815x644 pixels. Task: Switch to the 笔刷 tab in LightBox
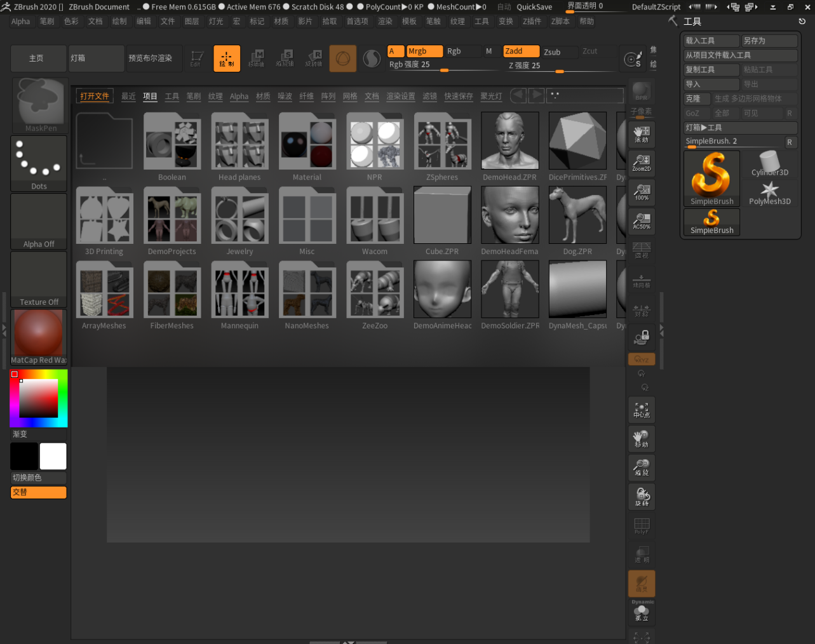[193, 96]
